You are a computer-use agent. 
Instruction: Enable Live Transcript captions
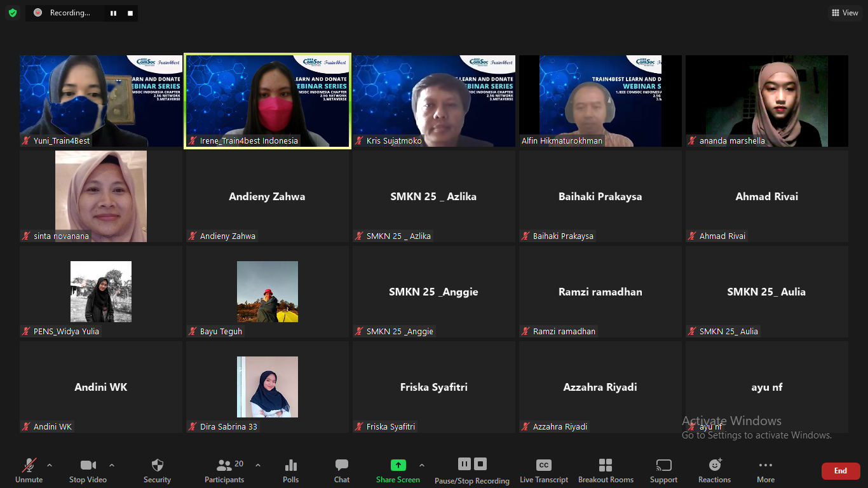pos(543,470)
